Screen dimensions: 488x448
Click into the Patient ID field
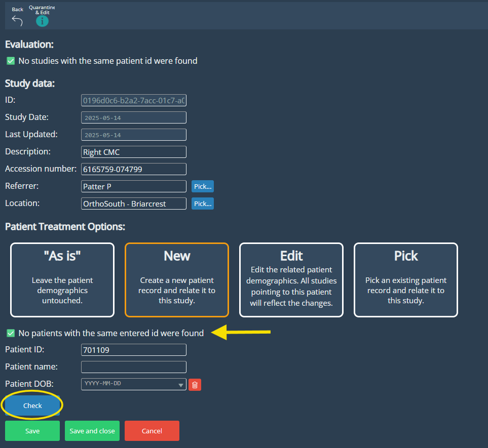pyautogui.click(x=134, y=350)
